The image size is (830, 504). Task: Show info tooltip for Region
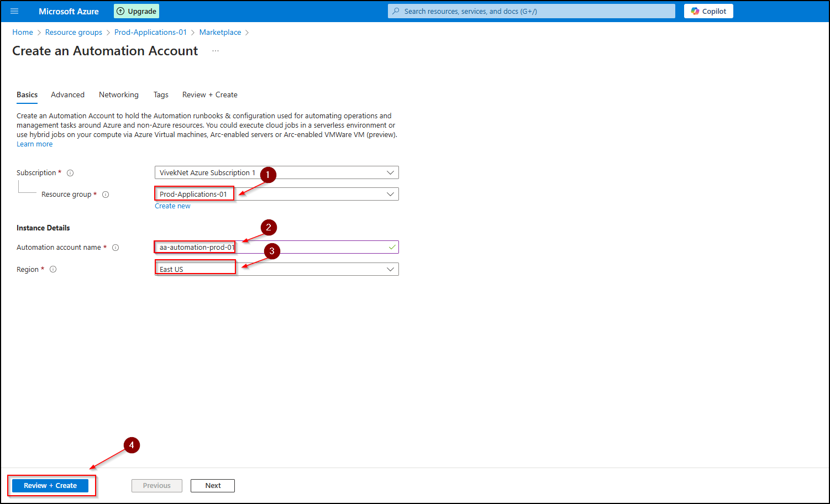[x=53, y=270]
